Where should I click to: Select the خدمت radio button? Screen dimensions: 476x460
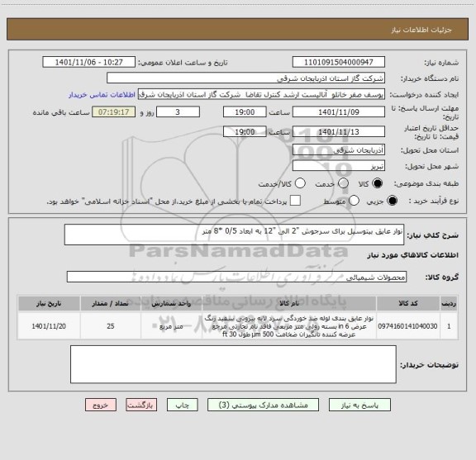tap(343, 183)
